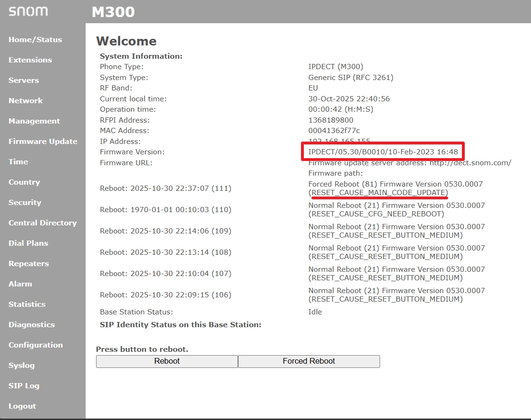Click phone type IPDECT (M300) value
Viewport: 531px width, 420px height.
tap(336, 67)
